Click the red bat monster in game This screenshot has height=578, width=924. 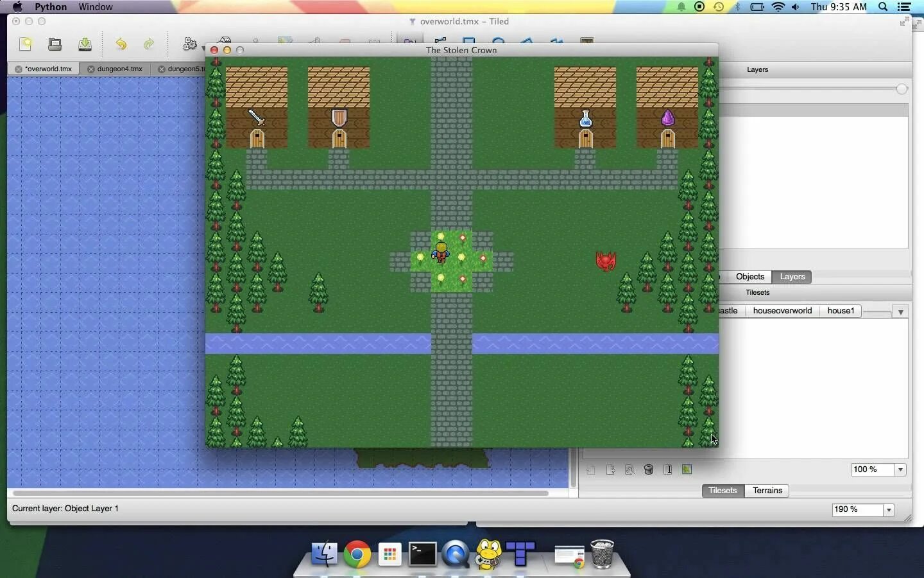606,261
